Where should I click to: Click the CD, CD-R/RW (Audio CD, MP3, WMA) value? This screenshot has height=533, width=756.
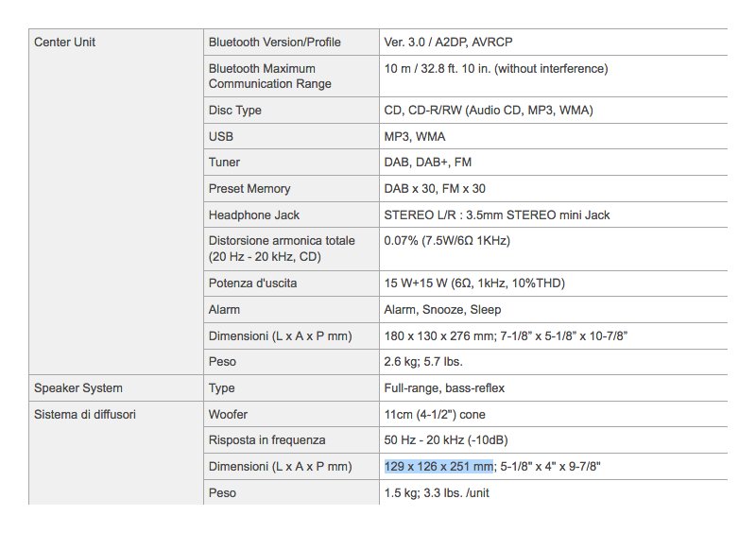[x=489, y=111]
